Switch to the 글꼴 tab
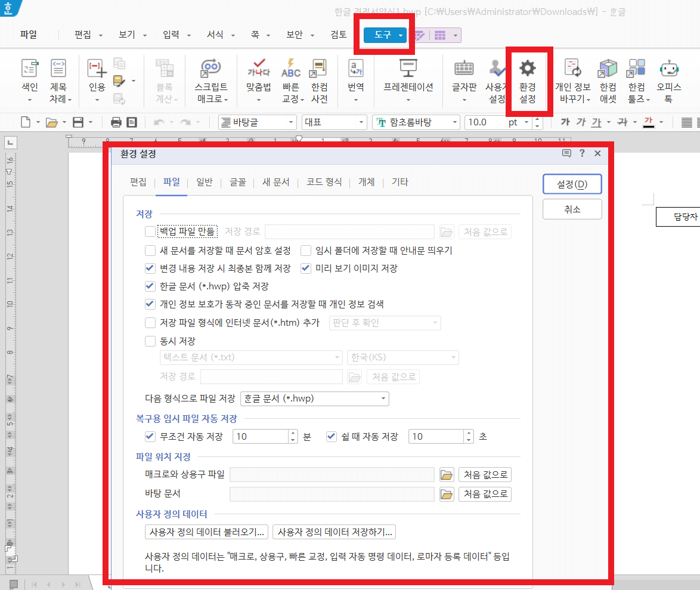 point(237,182)
